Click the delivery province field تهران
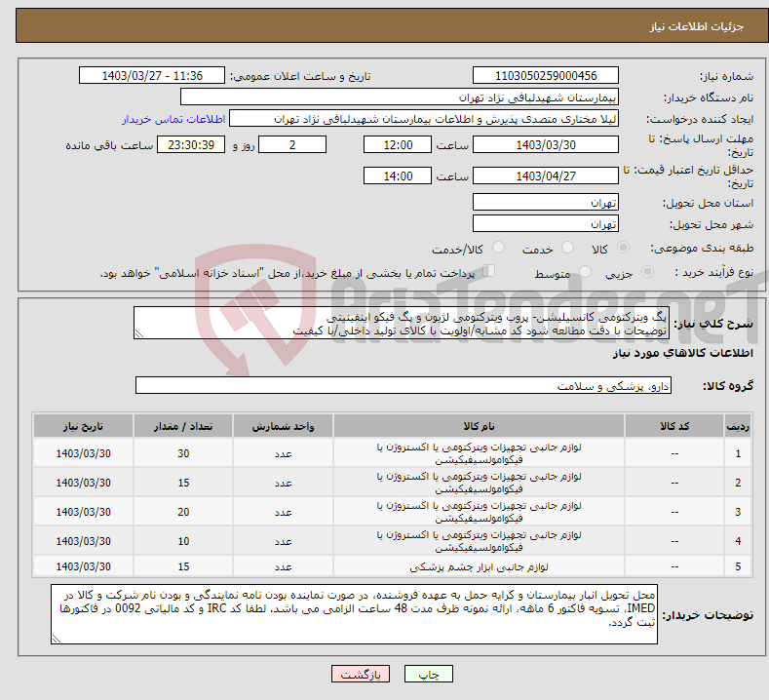Viewport: 769px width, 700px height. (546, 202)
